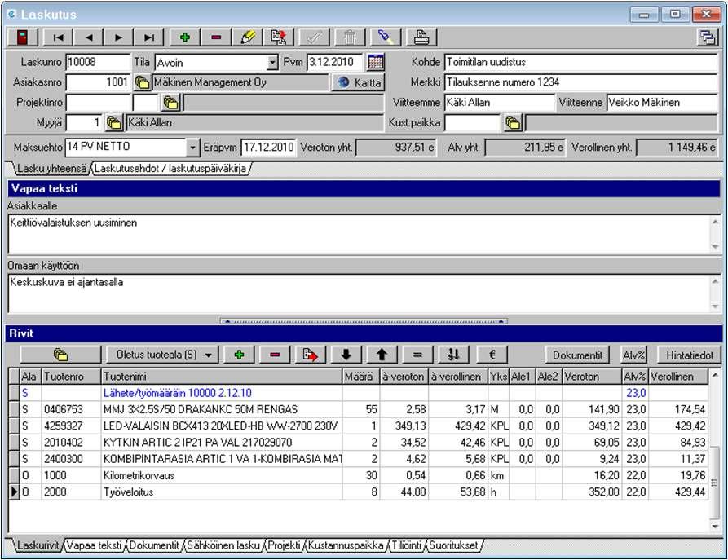Screen dimensions: 728x560
Task: Click the panel splitter handle above Rivit
Action: (x=364, y=321)
